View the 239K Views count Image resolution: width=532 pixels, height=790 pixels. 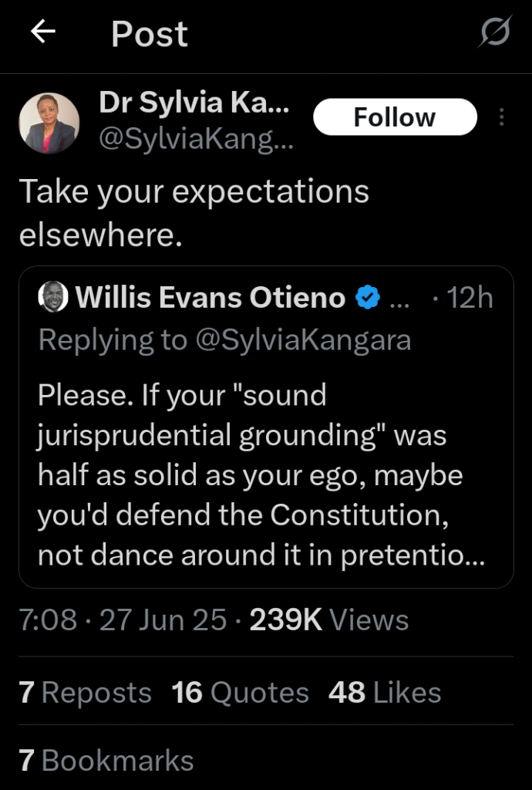tap(329, 620)
